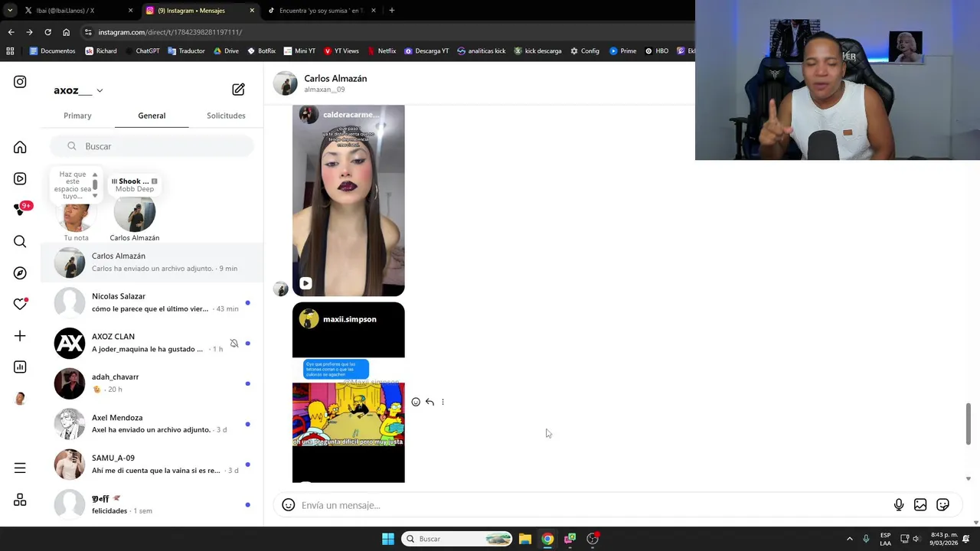This screenshot has height=551, width=980.
Task: Open the Windows Start button
Action: point(388,539)
